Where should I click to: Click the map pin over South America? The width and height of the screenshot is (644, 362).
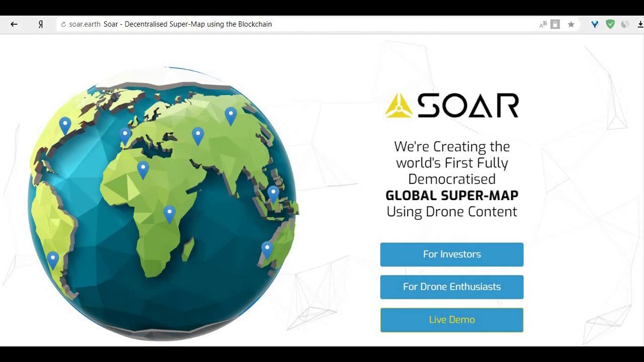[53, 261]
